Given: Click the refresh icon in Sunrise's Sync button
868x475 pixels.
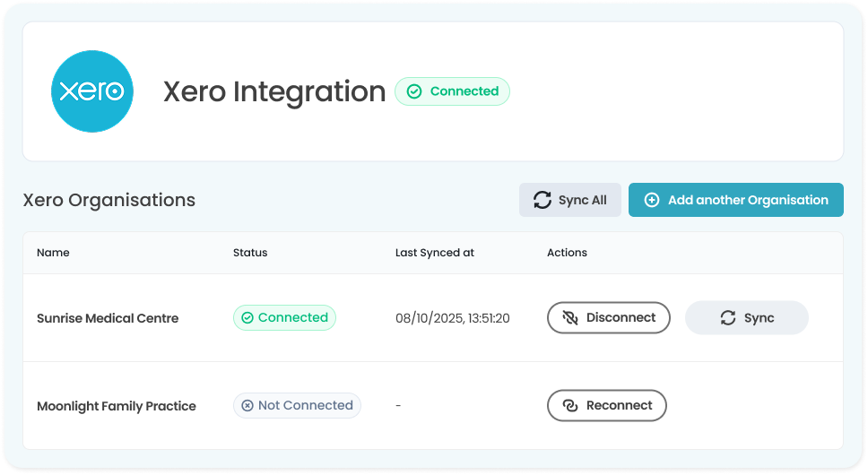Looking at the screenshot, I should click(728, 317).
